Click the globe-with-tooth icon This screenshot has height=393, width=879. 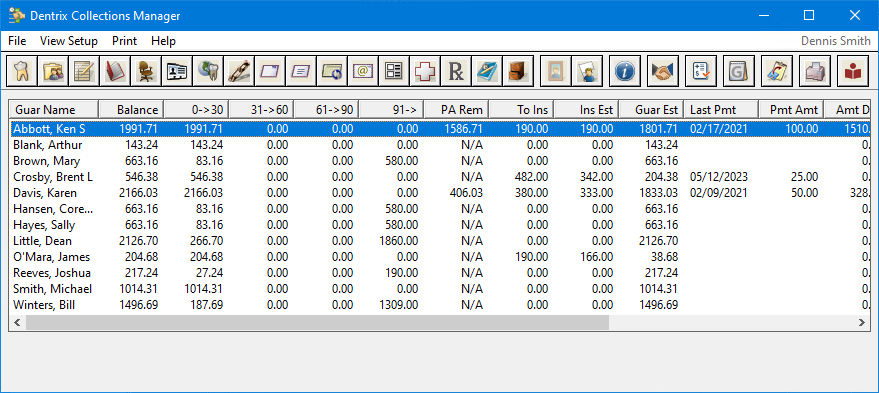click(207, 71)
